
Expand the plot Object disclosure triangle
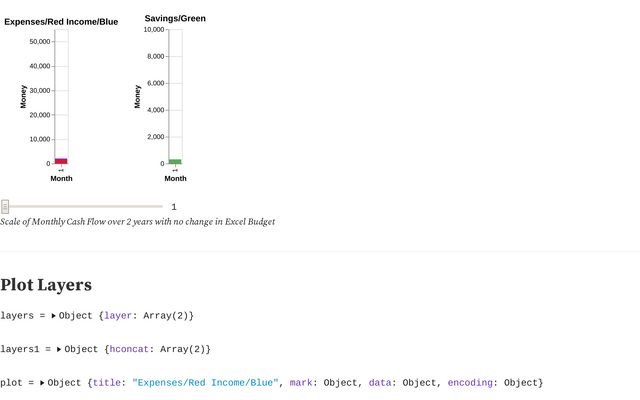tap(43, 383)
